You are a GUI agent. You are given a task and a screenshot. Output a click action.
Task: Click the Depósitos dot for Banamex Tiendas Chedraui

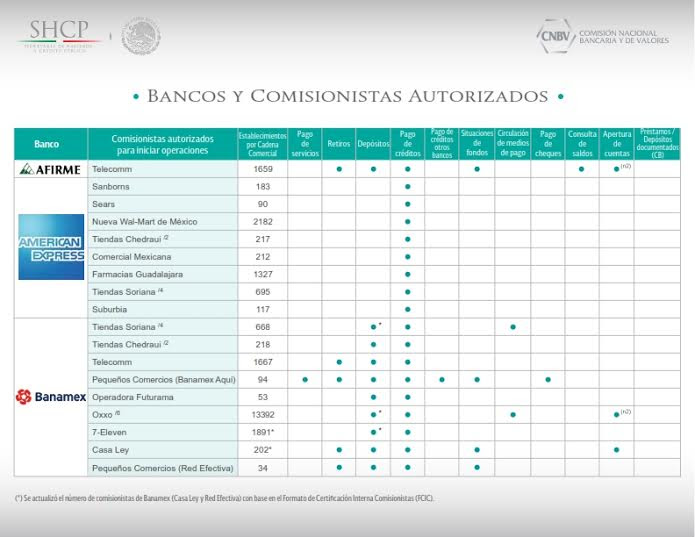373,344
